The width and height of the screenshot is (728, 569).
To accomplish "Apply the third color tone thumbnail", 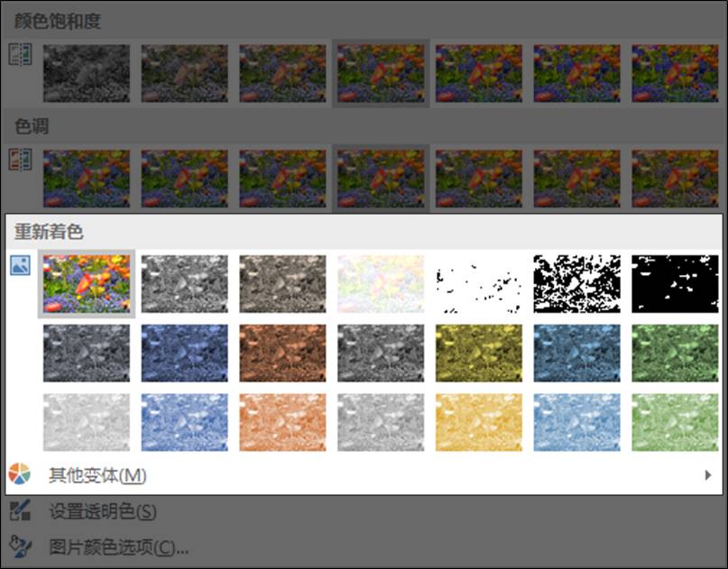I will click(282, 179).
